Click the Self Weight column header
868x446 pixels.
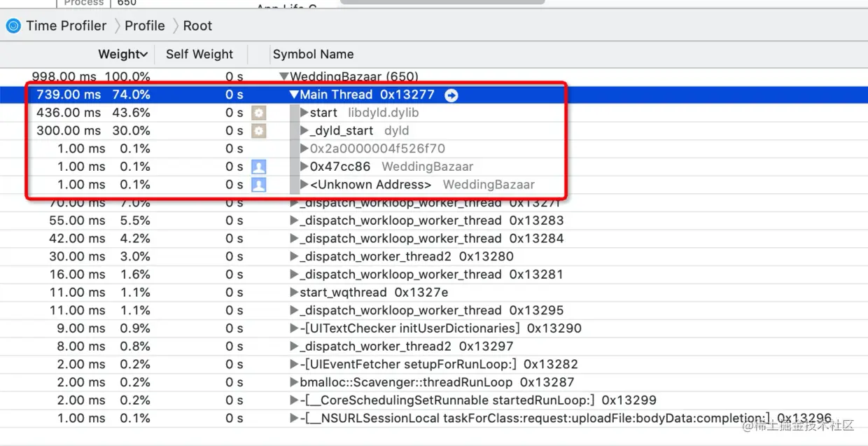tap(199, 54)
